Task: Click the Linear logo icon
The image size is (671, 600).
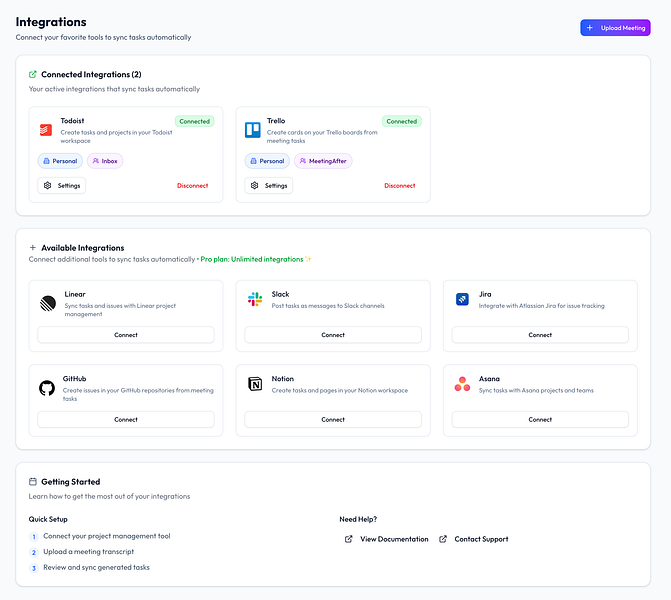Action: [48, 303]
